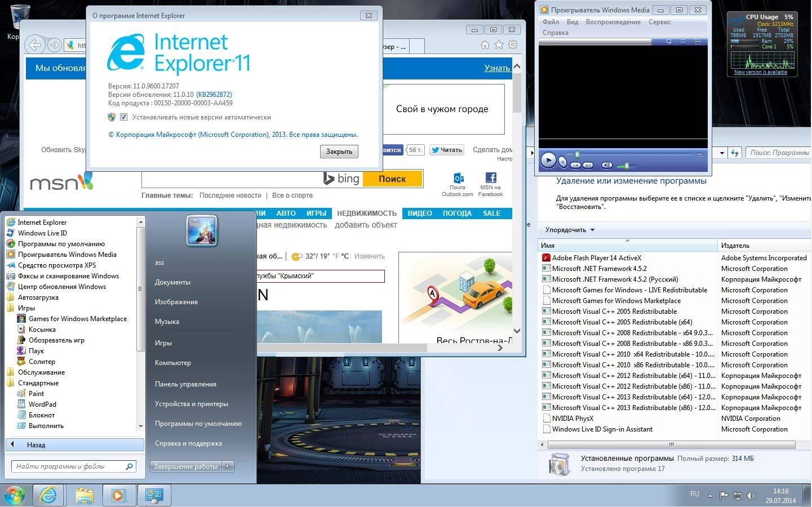Click Последние новости link on MSN

coord(230,195)
